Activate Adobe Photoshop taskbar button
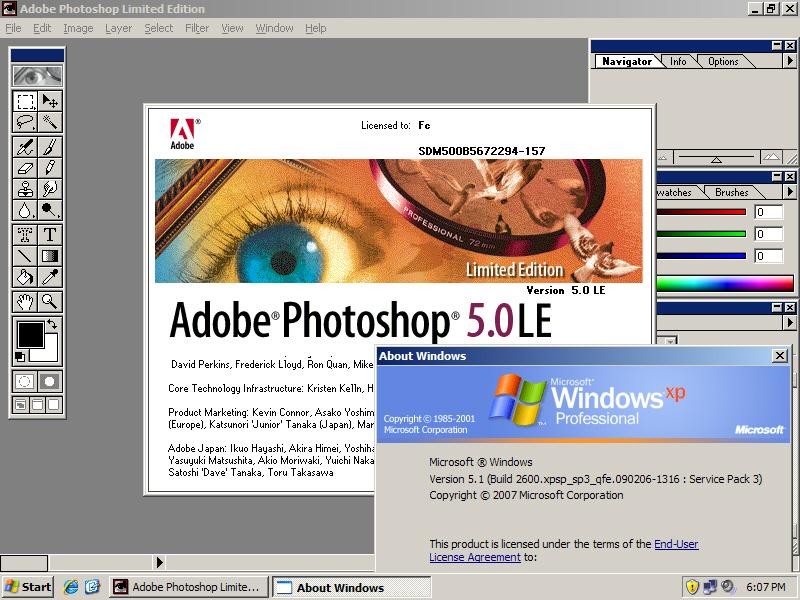 (x=189, y=587)
